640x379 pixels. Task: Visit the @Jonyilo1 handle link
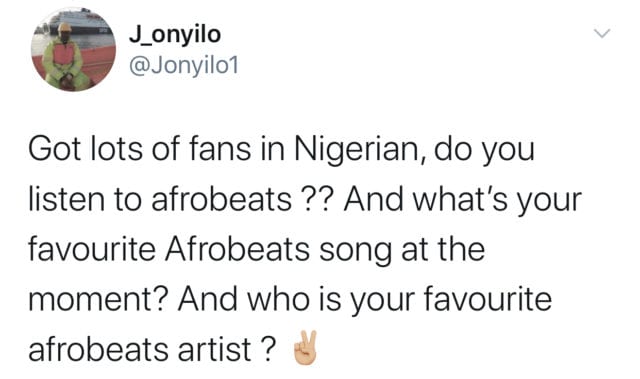click(x=184, y=66)
